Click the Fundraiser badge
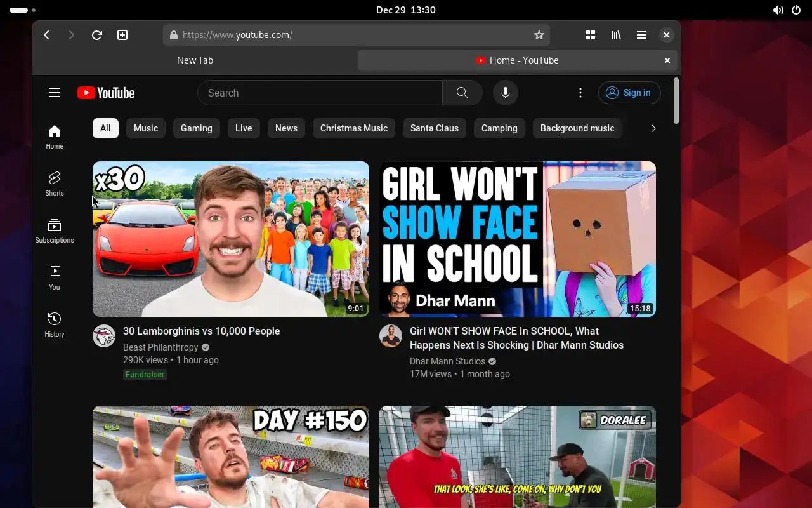This screenshot has width=812, height=508. coord(145,375)
